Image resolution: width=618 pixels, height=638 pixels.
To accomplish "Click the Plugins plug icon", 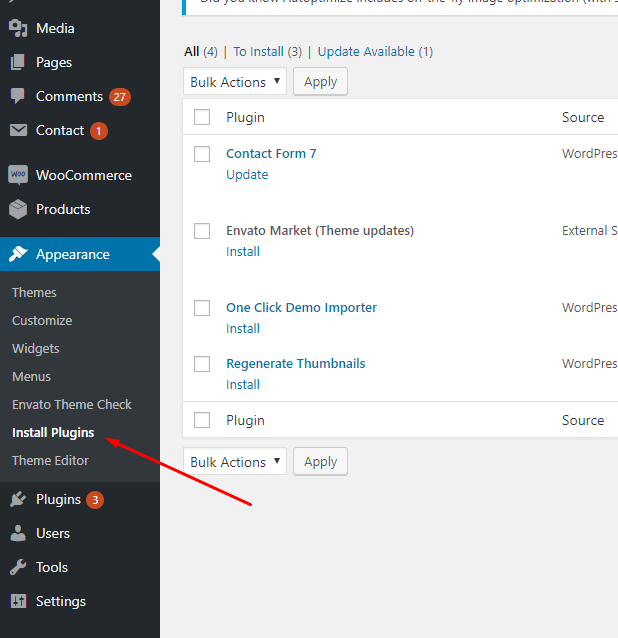I will pyautogui.click(x=18, y=499).
